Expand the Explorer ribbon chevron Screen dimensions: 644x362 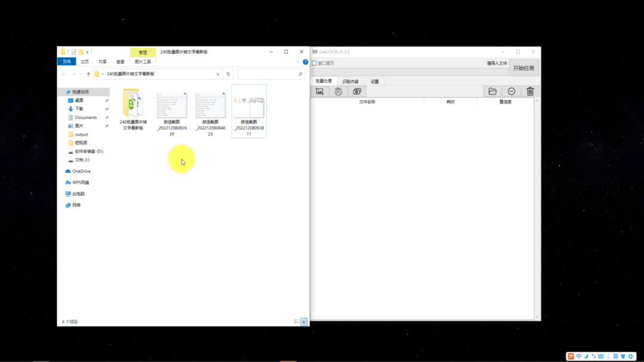point(298,62)
